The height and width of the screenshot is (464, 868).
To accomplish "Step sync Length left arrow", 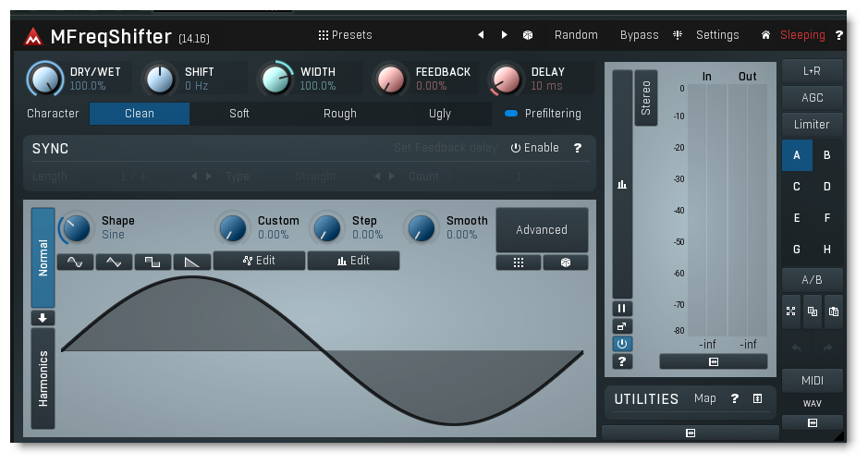I will 194,176.
